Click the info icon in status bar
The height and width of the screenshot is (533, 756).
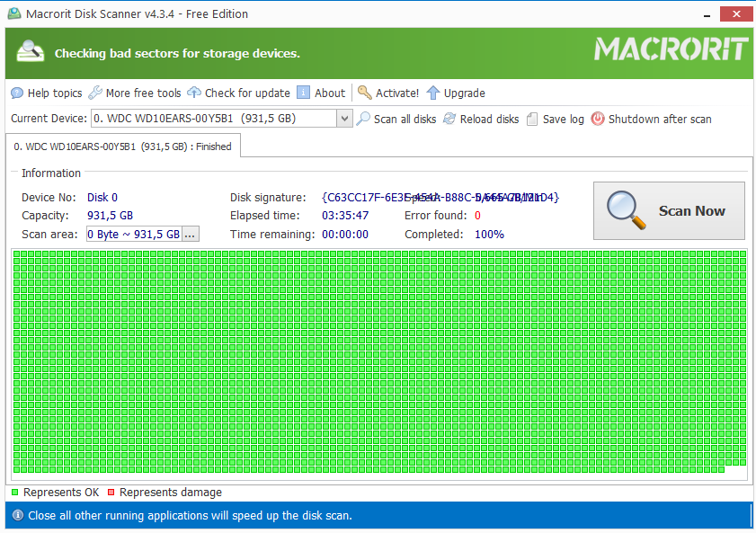coord(17,515)
